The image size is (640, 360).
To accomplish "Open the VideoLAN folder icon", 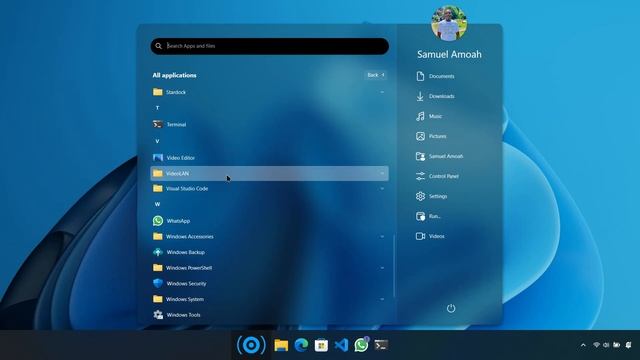I will point(158,173).
